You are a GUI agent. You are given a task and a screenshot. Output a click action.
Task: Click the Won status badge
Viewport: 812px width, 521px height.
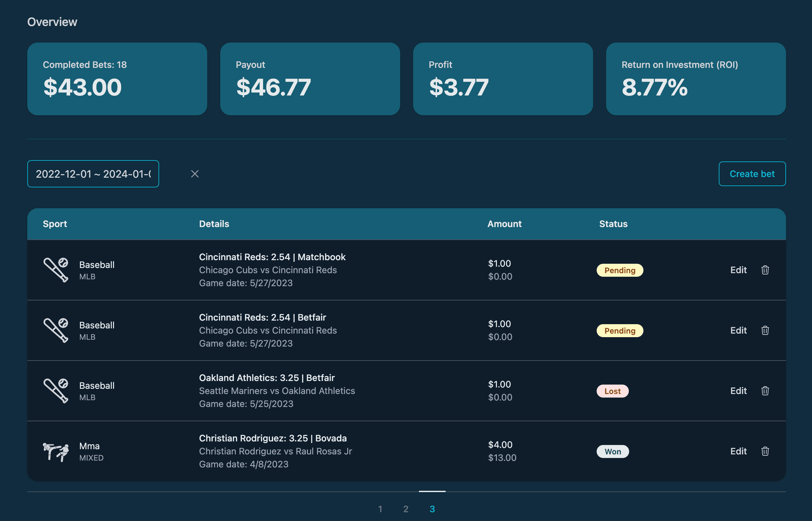[x=612, y=451]
